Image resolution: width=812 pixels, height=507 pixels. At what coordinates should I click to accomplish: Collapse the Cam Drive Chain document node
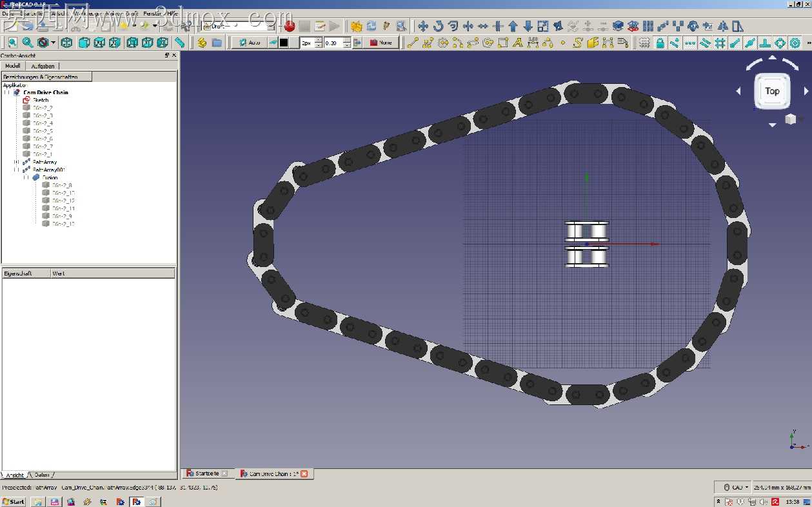[x=8, y=92]
